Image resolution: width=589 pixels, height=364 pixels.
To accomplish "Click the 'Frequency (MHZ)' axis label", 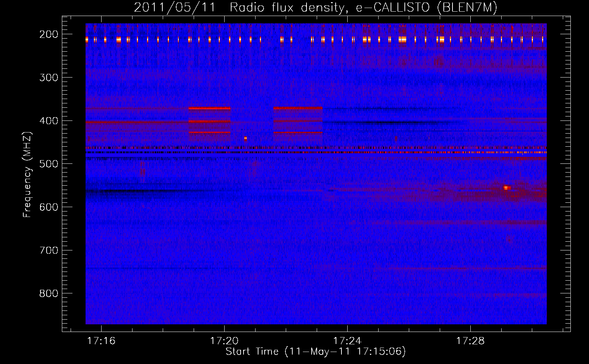I will coord(27,174).
